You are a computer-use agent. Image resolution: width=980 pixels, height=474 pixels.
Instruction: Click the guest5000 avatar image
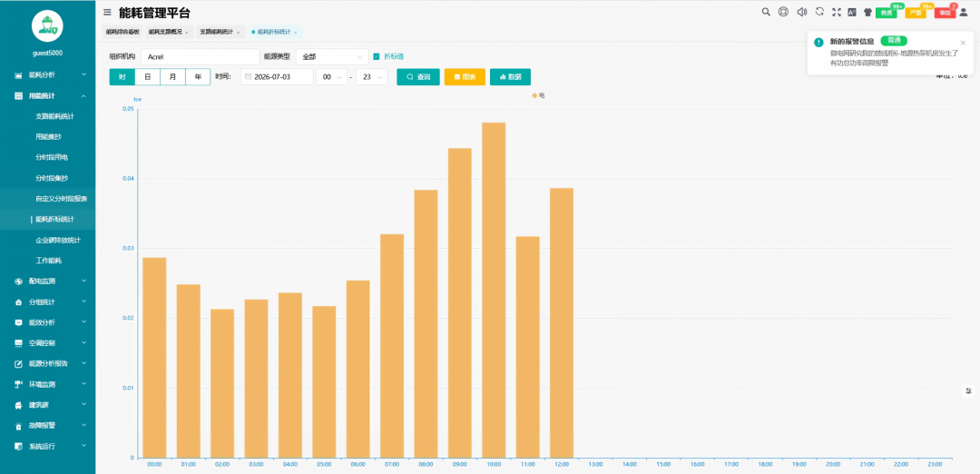47,25
